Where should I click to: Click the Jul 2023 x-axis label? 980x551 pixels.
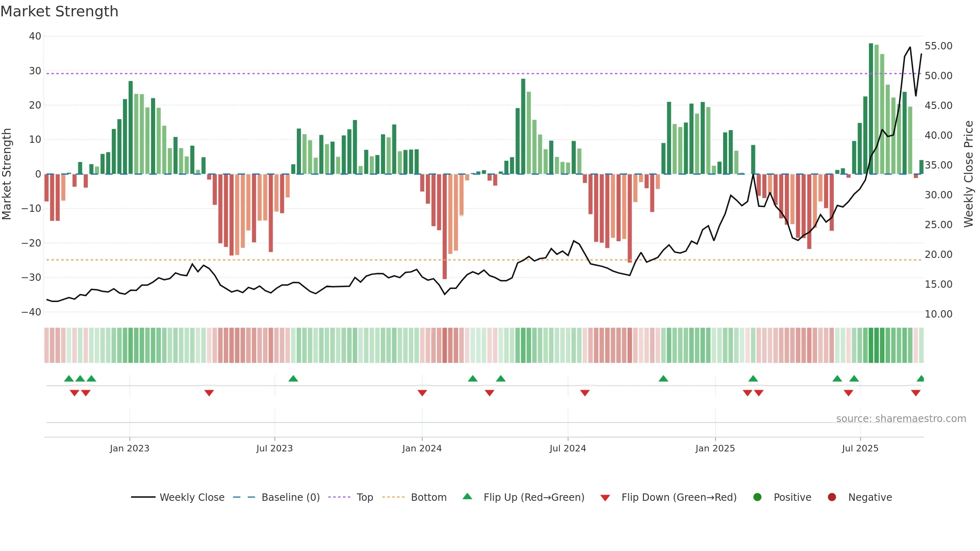tap(274, 449)
